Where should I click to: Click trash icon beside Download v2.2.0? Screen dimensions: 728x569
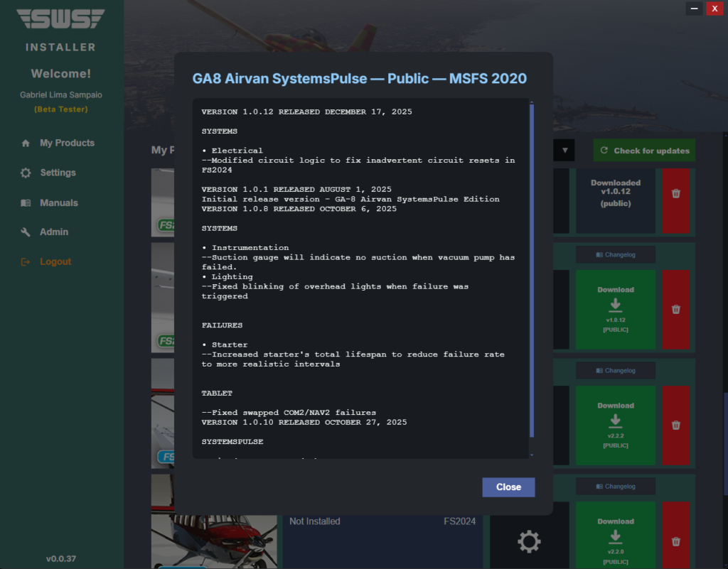[675, 541]
